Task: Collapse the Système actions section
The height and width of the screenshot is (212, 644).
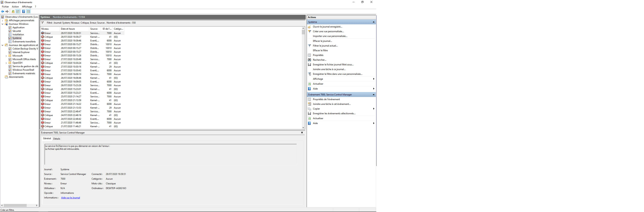Action: coord(374,22)
